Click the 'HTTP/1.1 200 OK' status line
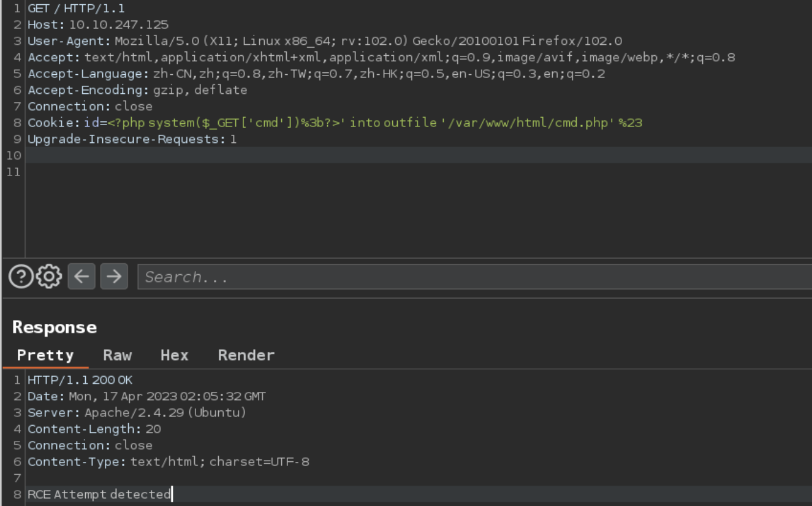The height and width of the screenshot is (506, 812). [80, 380]
